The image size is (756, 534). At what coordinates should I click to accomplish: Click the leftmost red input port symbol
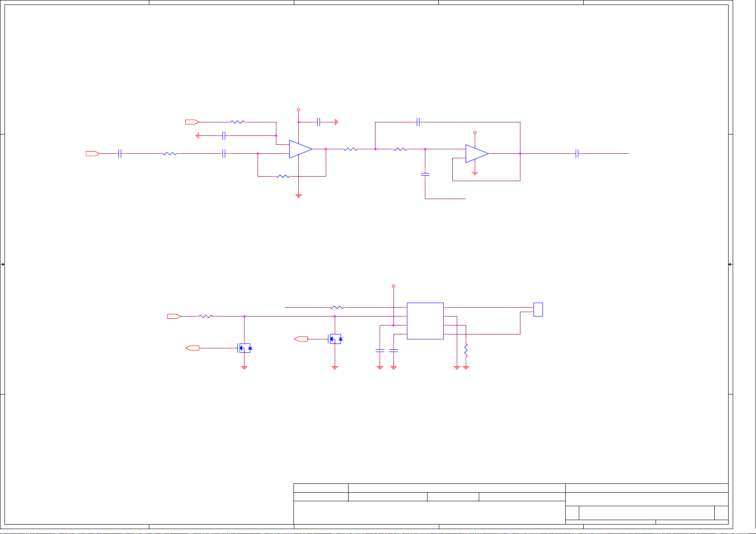92,154
